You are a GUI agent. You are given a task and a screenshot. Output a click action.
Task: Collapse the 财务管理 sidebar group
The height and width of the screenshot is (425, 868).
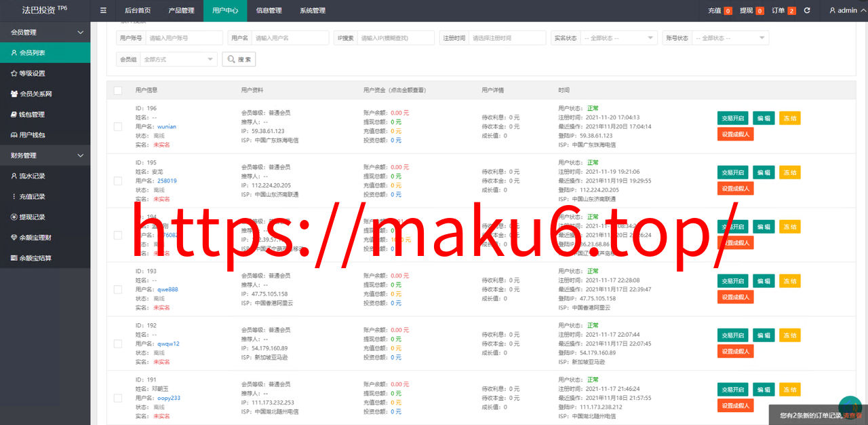45,155
